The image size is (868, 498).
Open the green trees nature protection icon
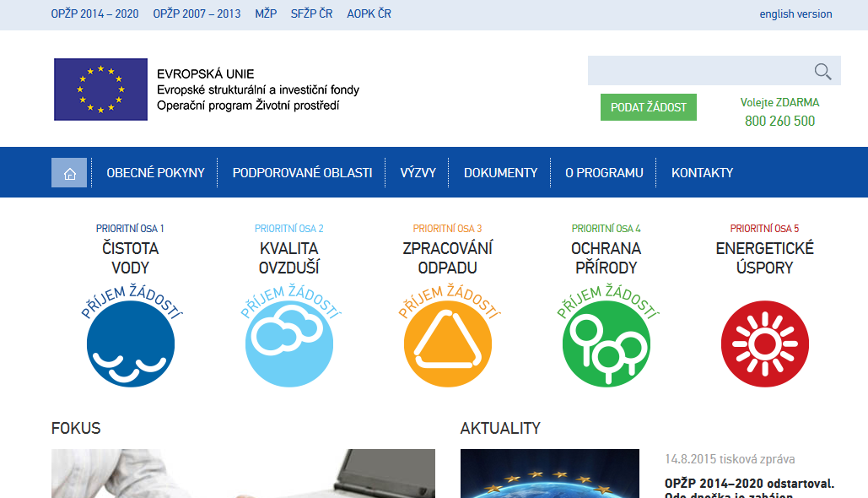pyautogui.click(x=607, y=344)
